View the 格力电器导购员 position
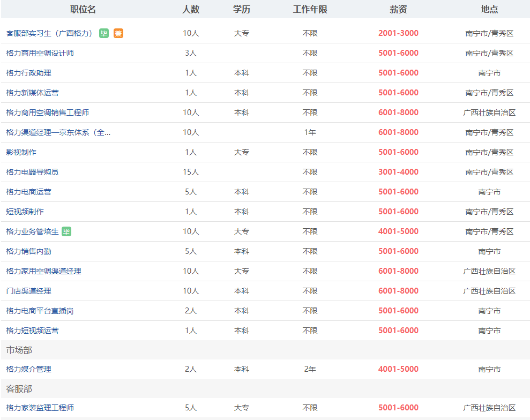Image resolution: width=530 pixels, height=420 pixels. tap(33, 172)
